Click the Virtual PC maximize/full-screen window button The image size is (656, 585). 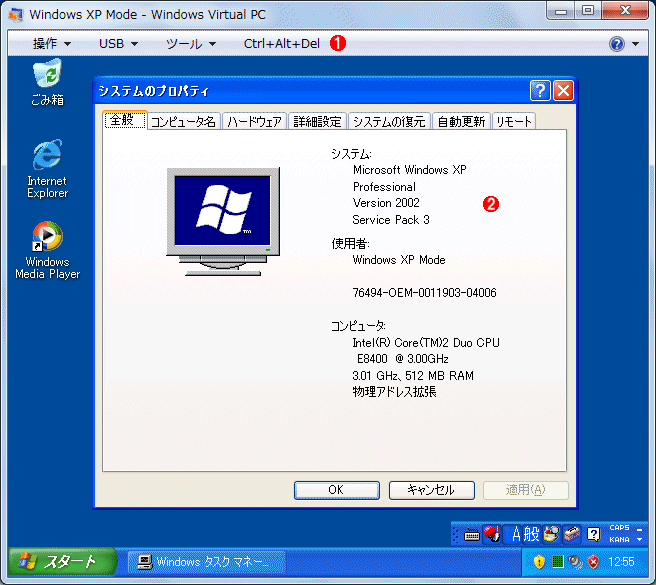pos(588,11)
